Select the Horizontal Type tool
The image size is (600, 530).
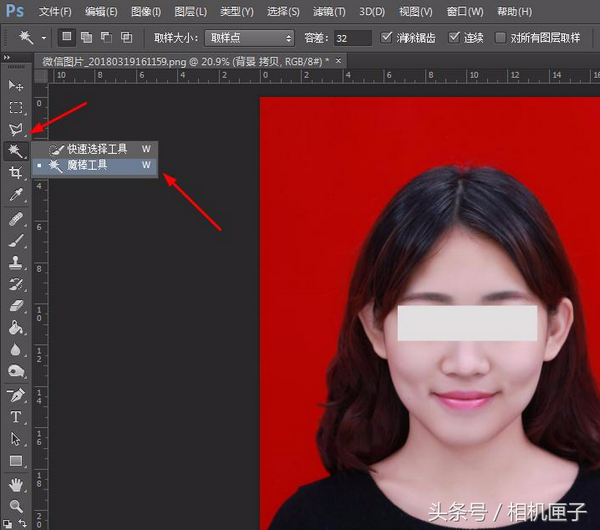(x=16, y=417)
